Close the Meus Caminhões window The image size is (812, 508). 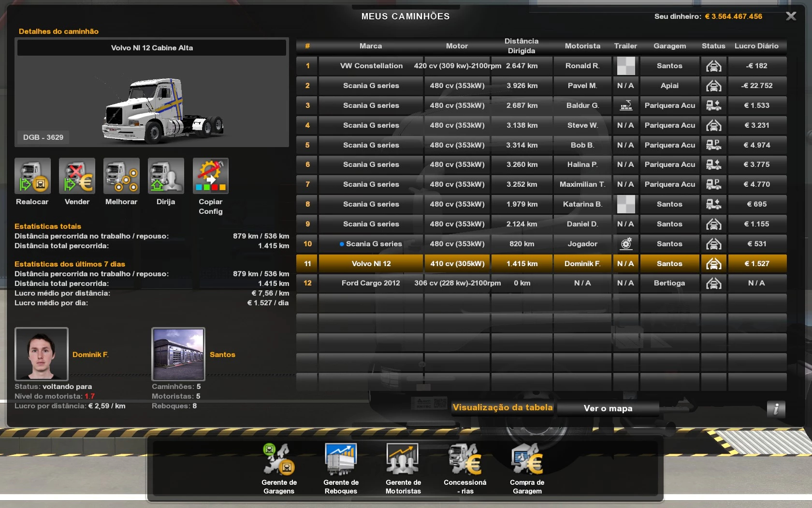[x=791, y=16]
